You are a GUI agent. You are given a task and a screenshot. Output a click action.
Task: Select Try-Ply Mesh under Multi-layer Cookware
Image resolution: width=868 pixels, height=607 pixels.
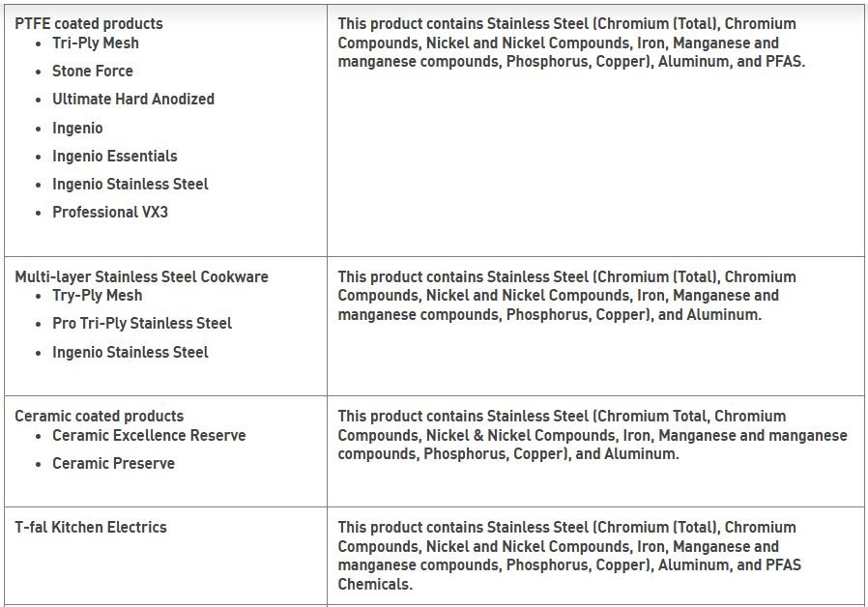(98, 295)
